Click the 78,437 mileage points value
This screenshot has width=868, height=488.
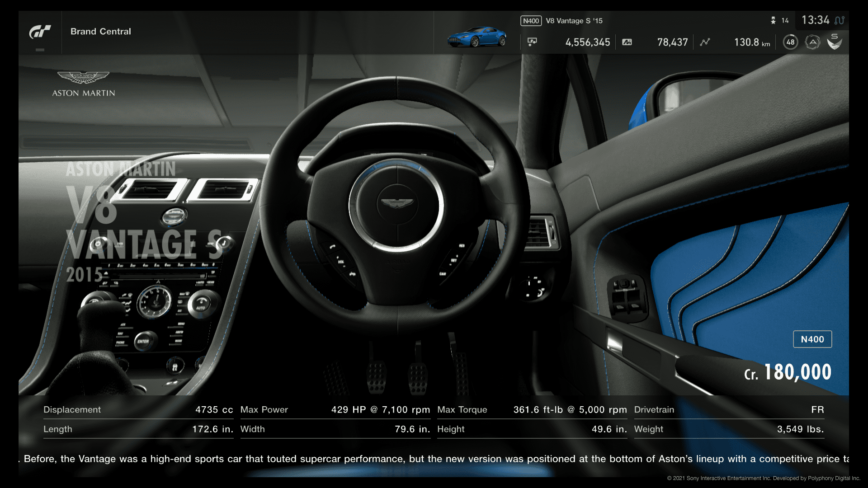tap(672, 42)
